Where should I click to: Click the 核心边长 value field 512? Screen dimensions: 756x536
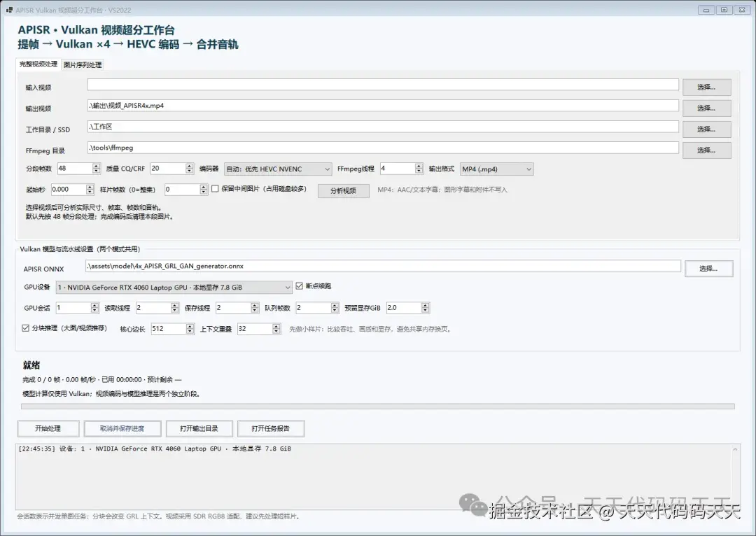click(168, 329)
